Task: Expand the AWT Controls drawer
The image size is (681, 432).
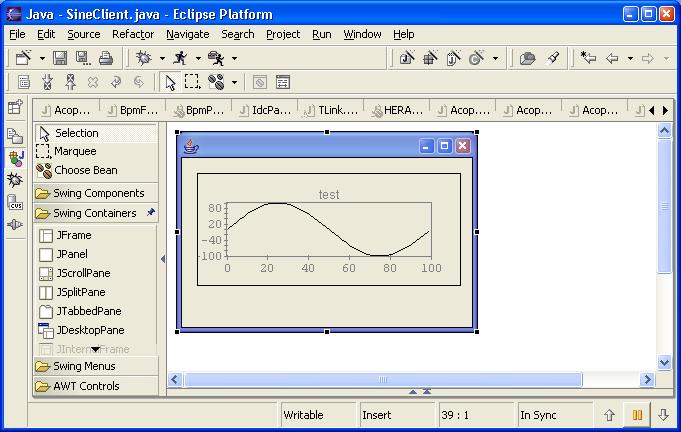Action: (x=86, y=386)
